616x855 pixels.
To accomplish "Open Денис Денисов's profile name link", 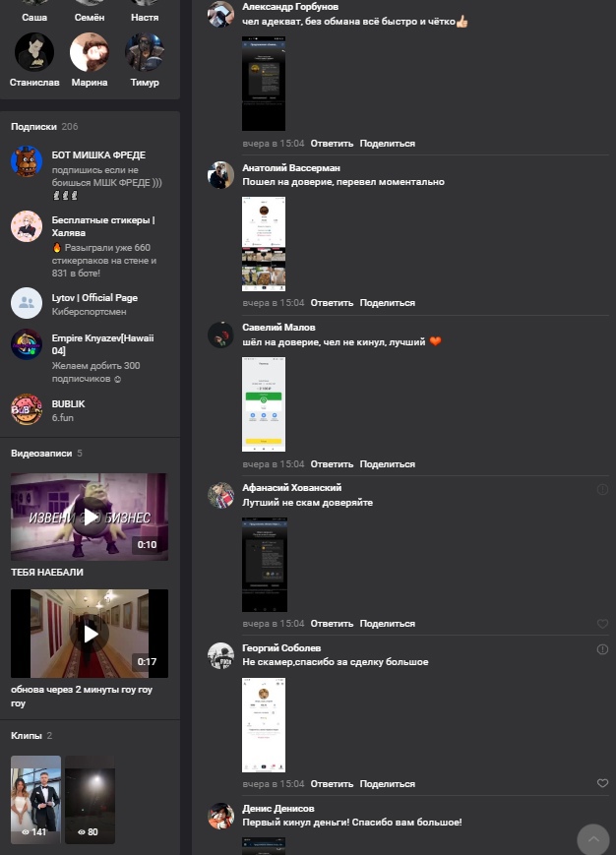I will tap(278, 808).
